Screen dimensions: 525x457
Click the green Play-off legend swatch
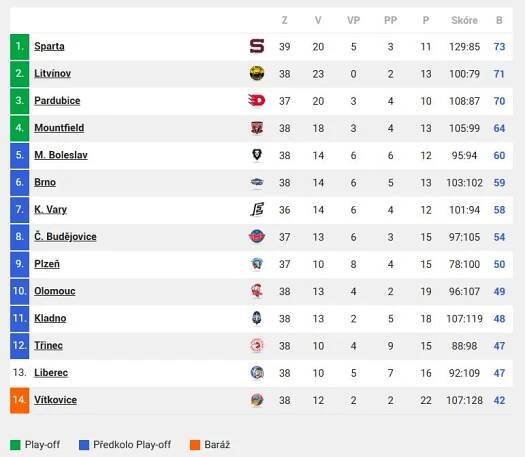[x=15, y=445]
